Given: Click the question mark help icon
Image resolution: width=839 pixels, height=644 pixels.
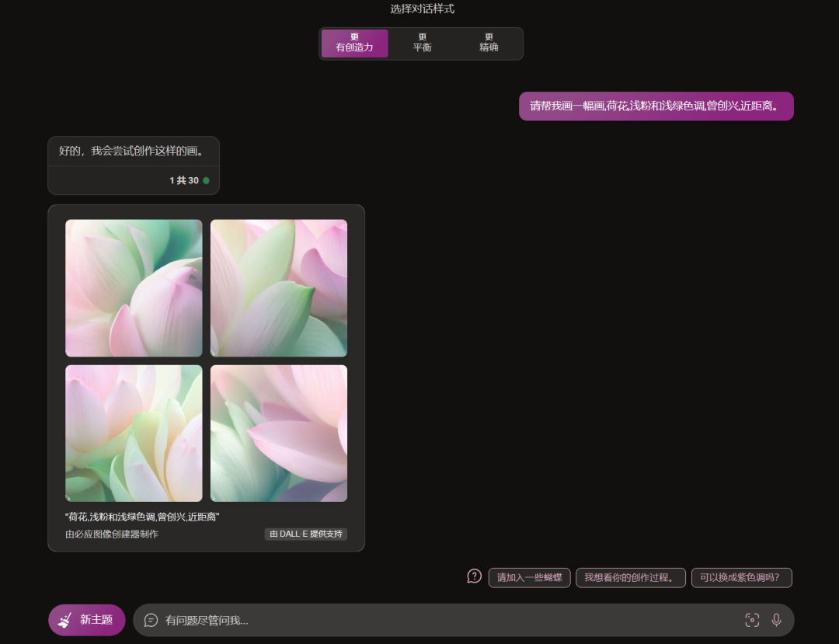Looking at the screenshot, I should tap(474, 576).
